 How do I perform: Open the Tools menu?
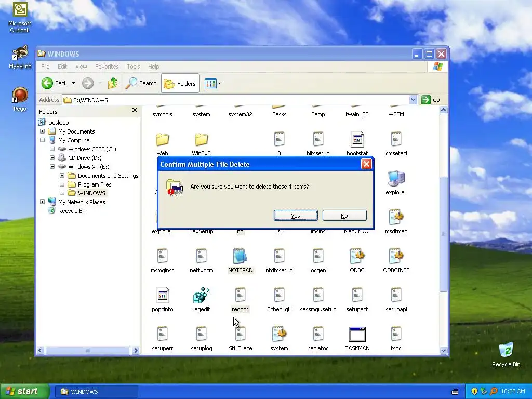[x=134, y=66]
